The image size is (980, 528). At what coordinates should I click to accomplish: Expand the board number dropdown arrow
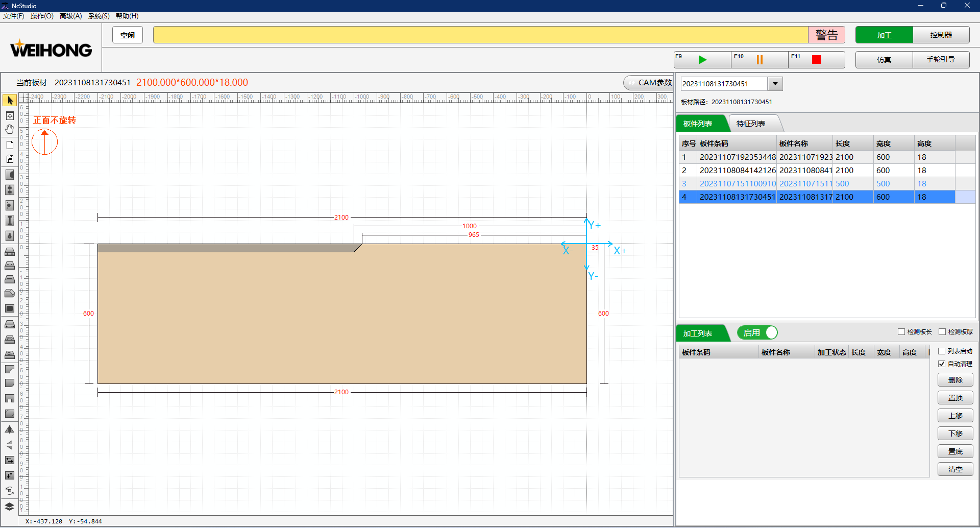point(775,84)
